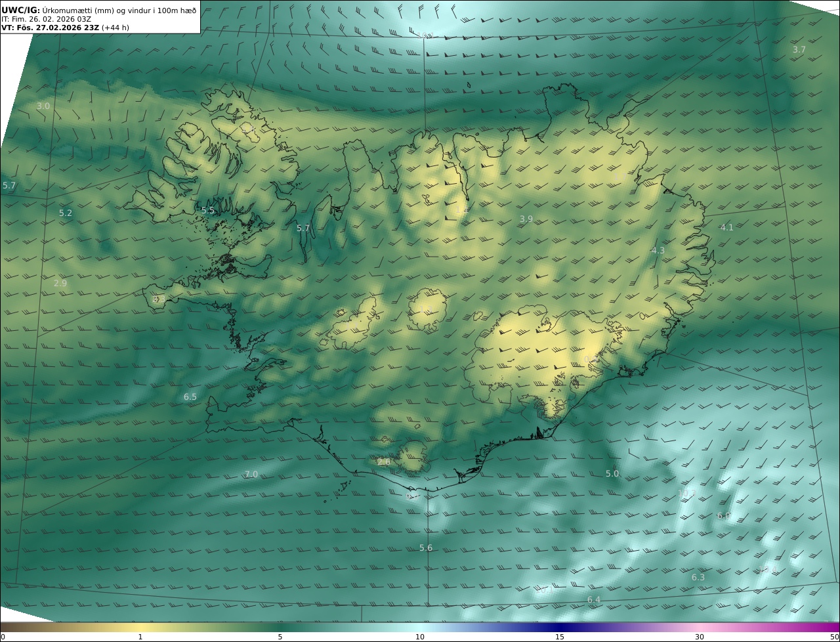Screen dimensions: 840x642
Task: Click the colour scale label 1
Action: (x=140, y=637)
